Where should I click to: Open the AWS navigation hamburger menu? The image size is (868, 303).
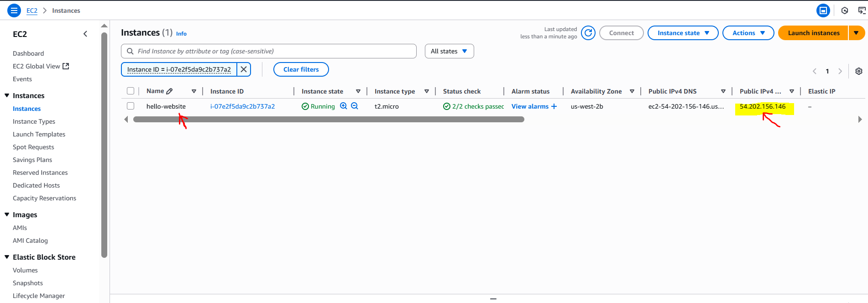14,10
